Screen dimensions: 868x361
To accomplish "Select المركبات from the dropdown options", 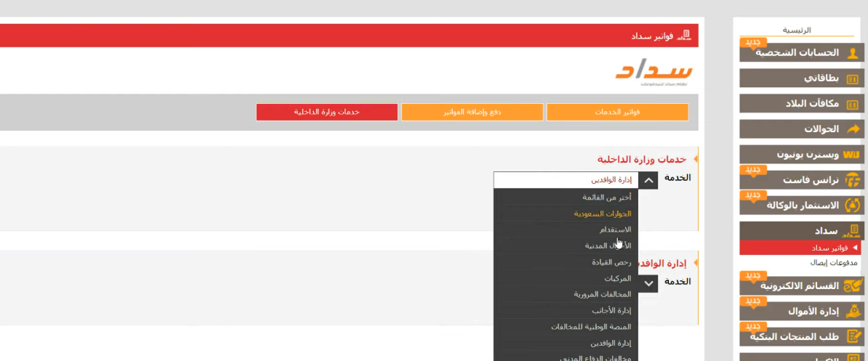I will [566, 278].
